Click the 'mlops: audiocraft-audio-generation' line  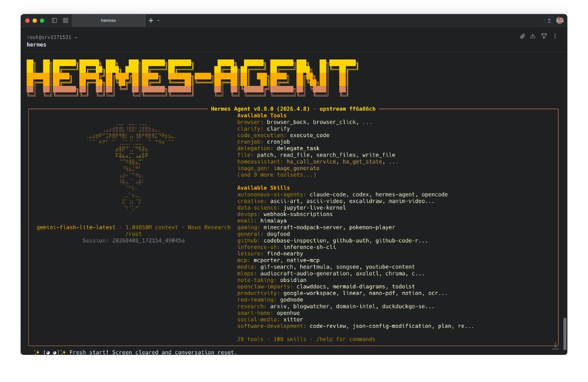(330, 274)
